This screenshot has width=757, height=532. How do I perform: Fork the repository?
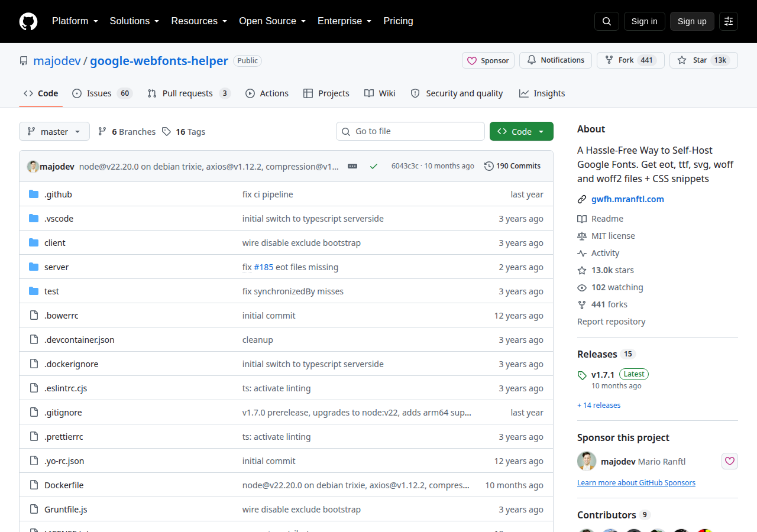pos(630,60)
